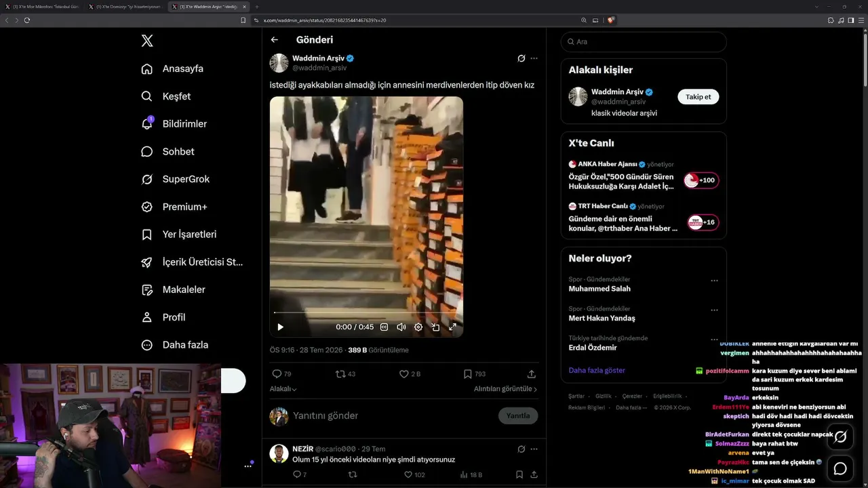This screenshot has width=868, height=488.
Task: Open SuperGrok from the sidebar
Action: coord(175,179)
